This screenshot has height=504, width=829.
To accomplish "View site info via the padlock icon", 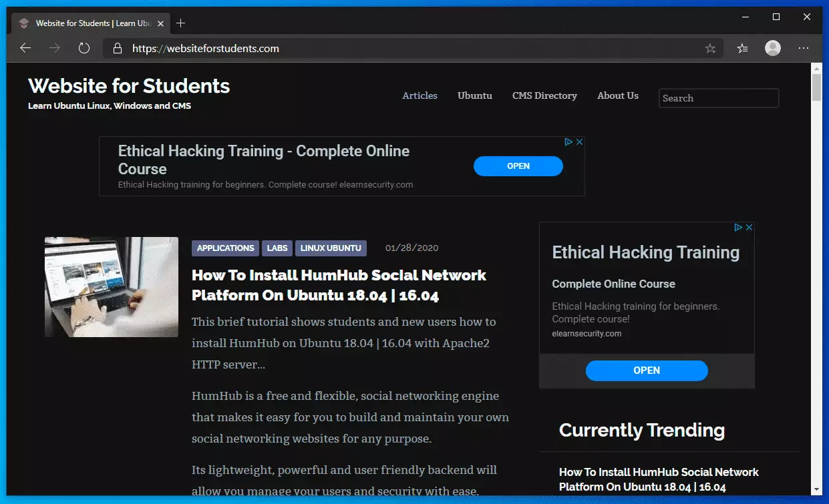I will coord(118,48).
